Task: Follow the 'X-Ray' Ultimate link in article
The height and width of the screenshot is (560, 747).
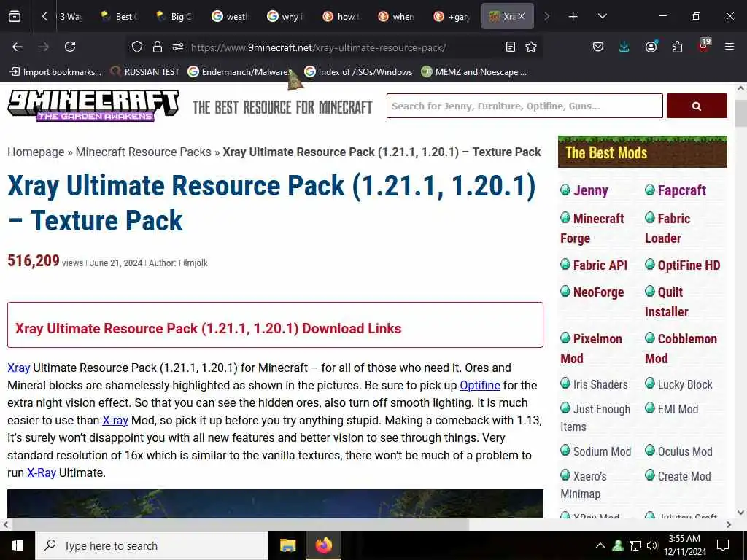Action: pyautogui.click(x=42, y=472)
